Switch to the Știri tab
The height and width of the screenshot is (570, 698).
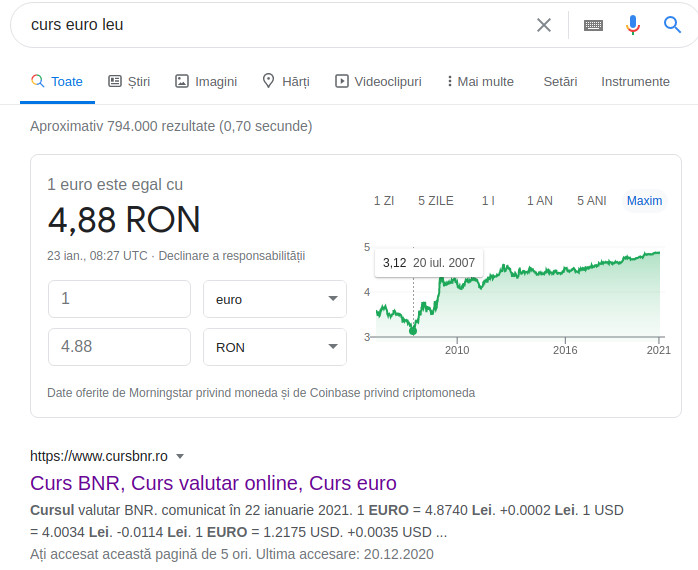129,81
